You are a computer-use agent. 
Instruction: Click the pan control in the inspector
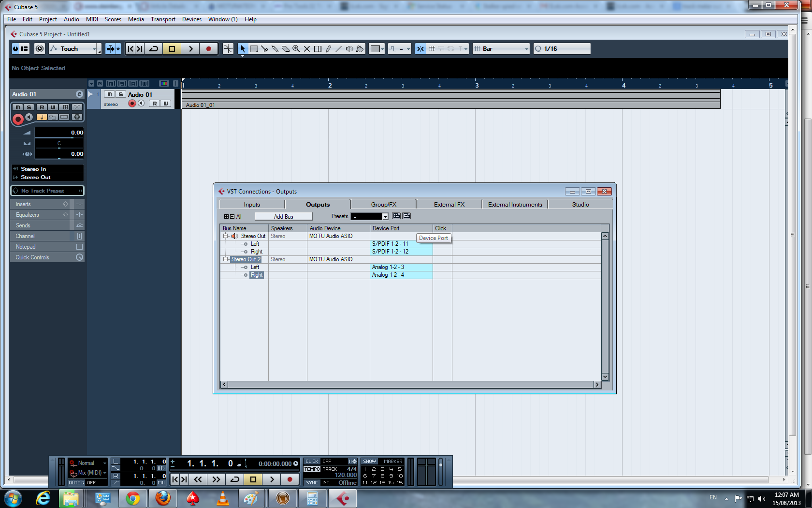(59, 143)
